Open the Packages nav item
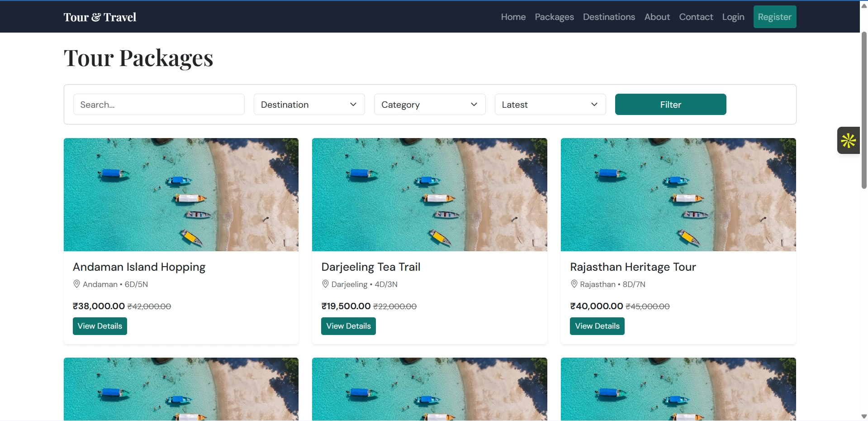Image resolution: width=868 pixels, height=421 pixels. click(x=555, y=17)
